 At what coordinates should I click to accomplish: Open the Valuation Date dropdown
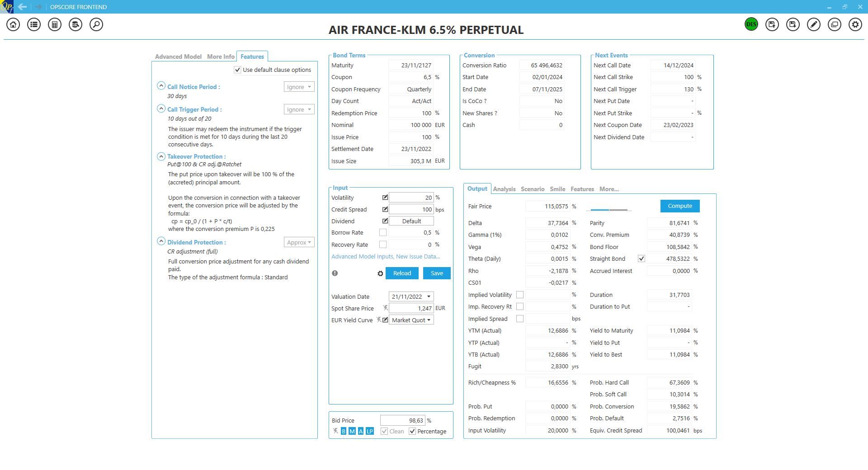pyautogui.click(x=411, y=296)
